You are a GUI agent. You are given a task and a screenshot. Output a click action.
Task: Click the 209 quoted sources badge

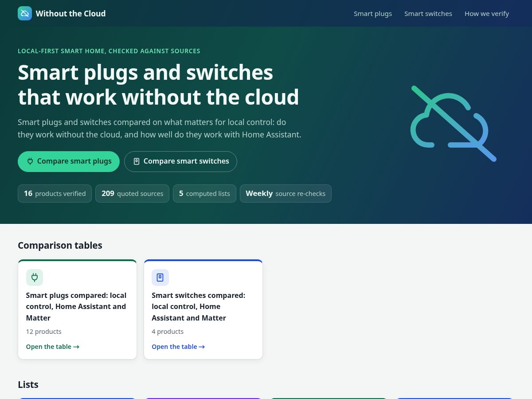point(132,193)
